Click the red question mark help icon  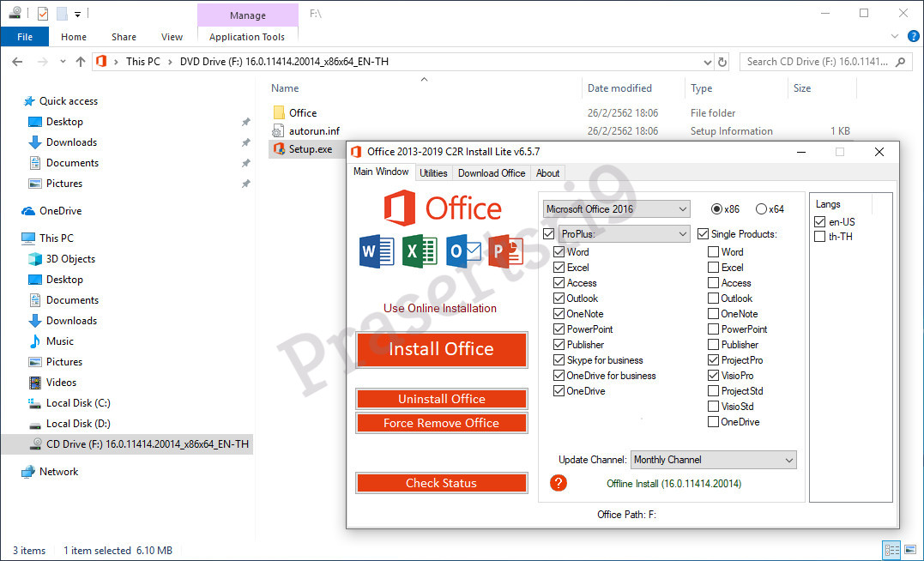click(558, 483)
